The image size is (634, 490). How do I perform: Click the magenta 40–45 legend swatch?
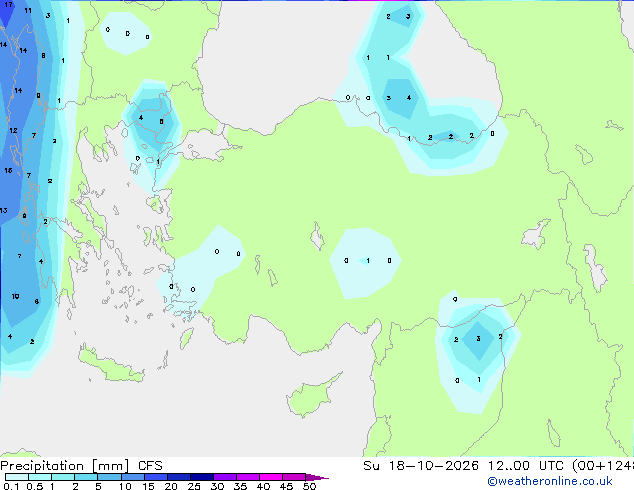pos(271,477)
